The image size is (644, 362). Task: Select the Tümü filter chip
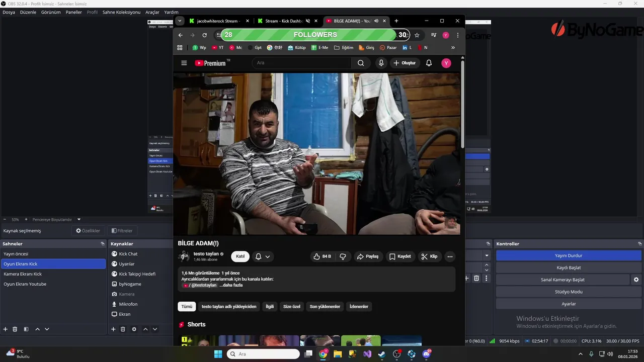tap(187, 306)
